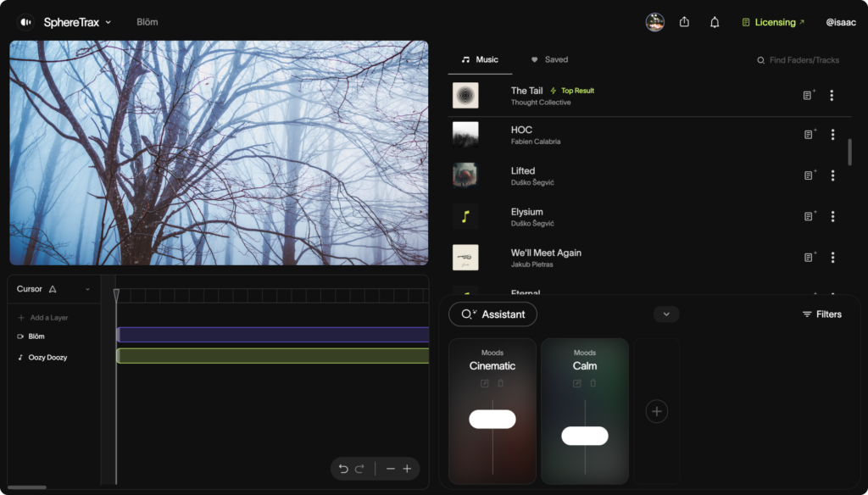This screenshot has width=868, height=495.
Task: Click the share/export icon
Action: coord(684,22)
